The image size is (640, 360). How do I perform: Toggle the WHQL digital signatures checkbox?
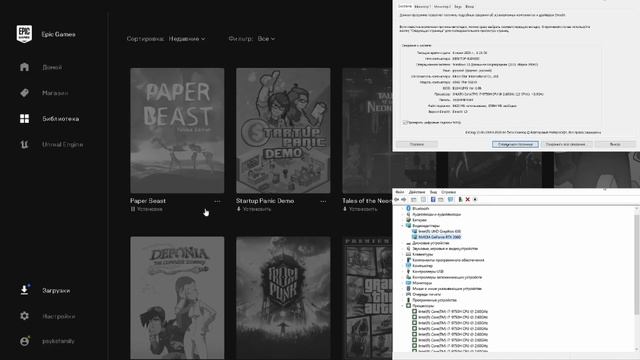[405, 122]
